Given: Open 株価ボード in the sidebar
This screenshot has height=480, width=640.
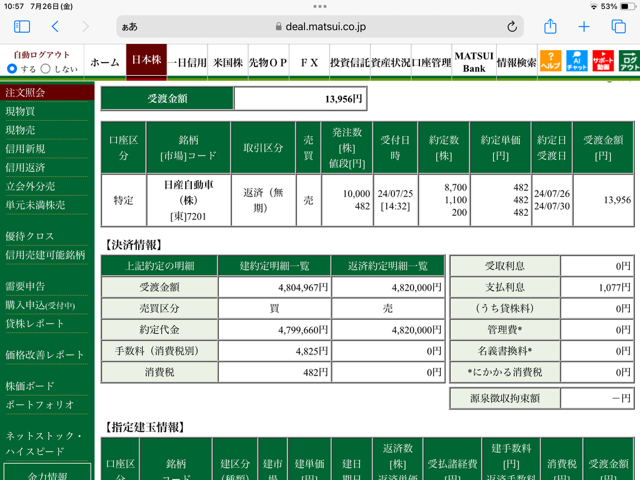Looking at the screenshot, I should pyautogui.click(x=30, y=386).
